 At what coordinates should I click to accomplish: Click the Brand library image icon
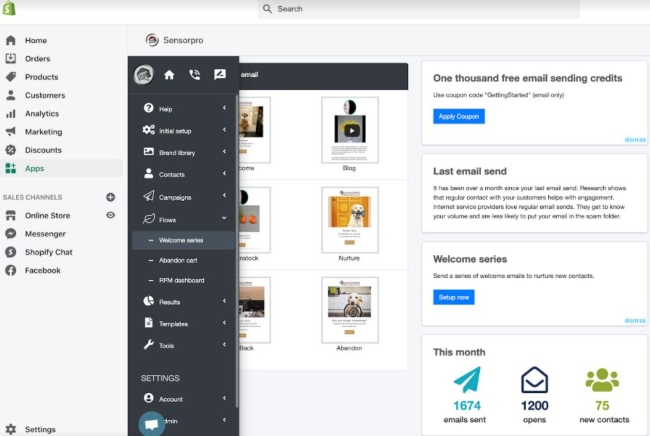click(x=148, y=151)
